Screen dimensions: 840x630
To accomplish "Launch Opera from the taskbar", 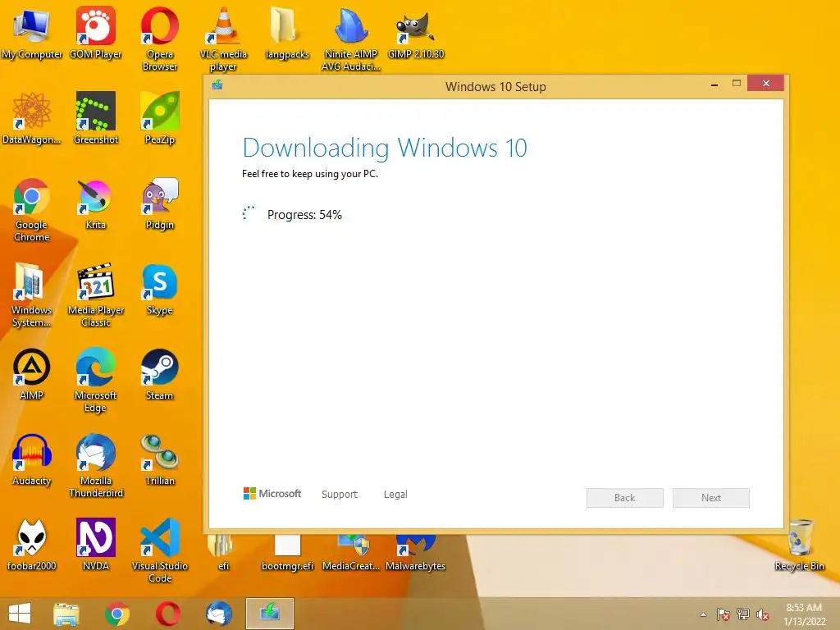I will tap(167, 614).
